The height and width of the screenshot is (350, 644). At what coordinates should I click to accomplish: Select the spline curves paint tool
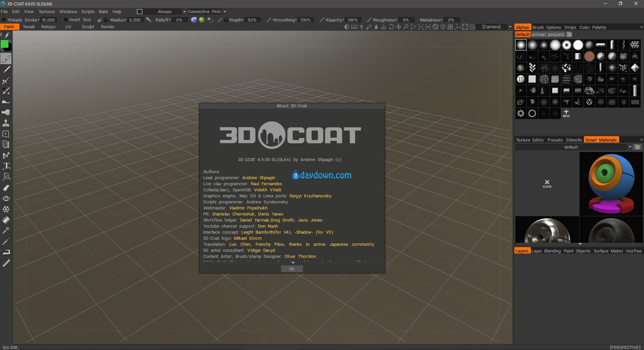[x=6, y=155]
